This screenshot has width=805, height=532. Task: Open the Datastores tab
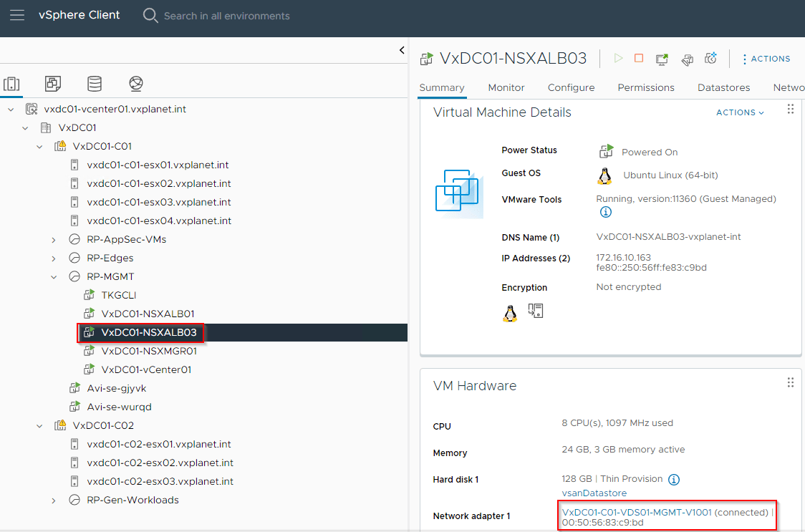[x=723, y=88]
